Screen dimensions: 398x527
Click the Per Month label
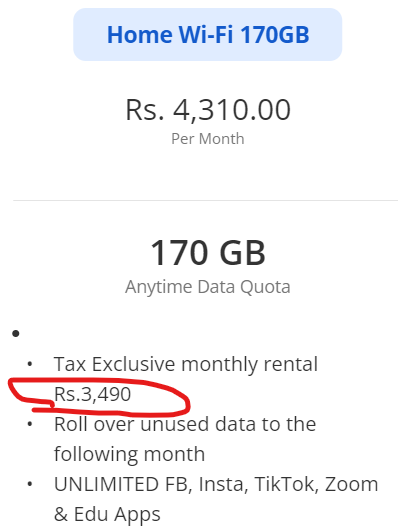[x=208, y=138]
